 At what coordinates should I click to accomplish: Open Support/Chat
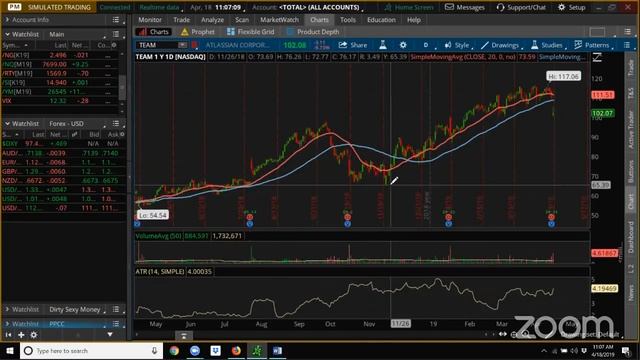(520, 7)
